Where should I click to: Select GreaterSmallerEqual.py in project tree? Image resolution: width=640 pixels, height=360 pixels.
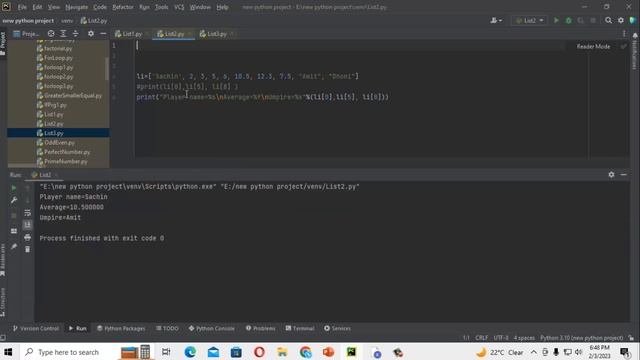tap(73, 96)
